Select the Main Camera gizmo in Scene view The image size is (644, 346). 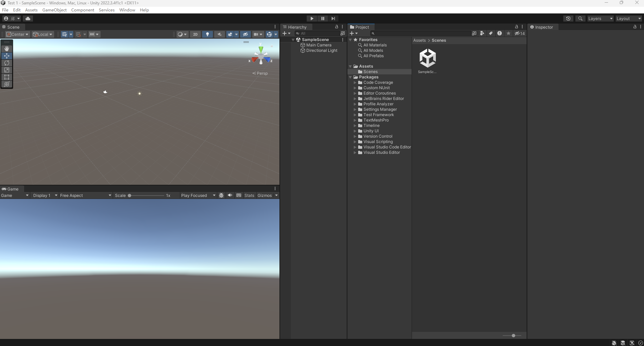105,92
